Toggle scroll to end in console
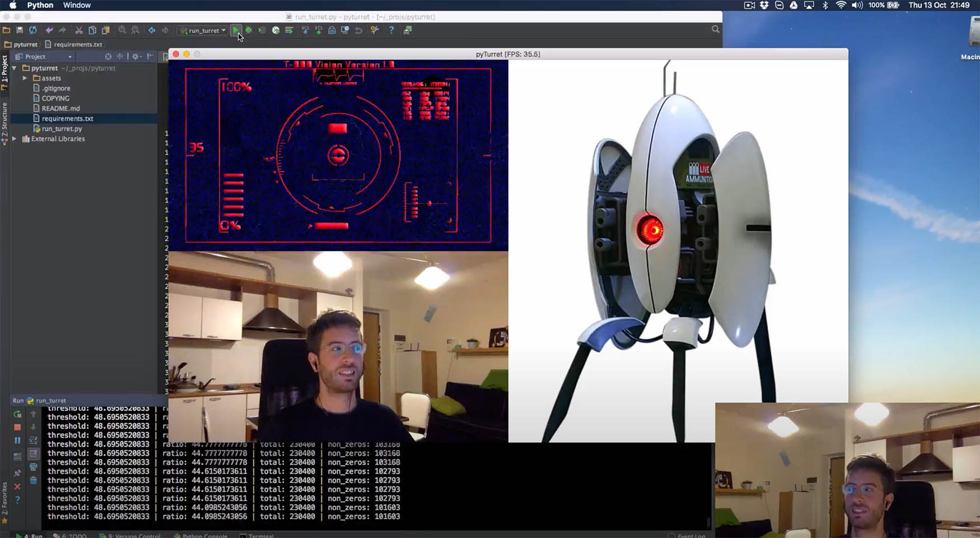 [34, 453]
